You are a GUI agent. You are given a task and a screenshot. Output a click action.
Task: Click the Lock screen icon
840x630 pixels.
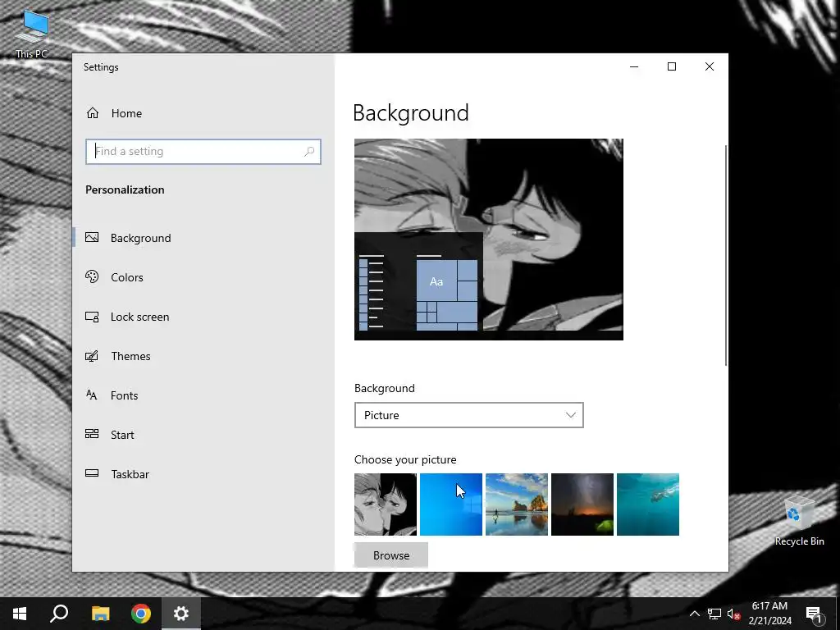[x=92, y=317]
